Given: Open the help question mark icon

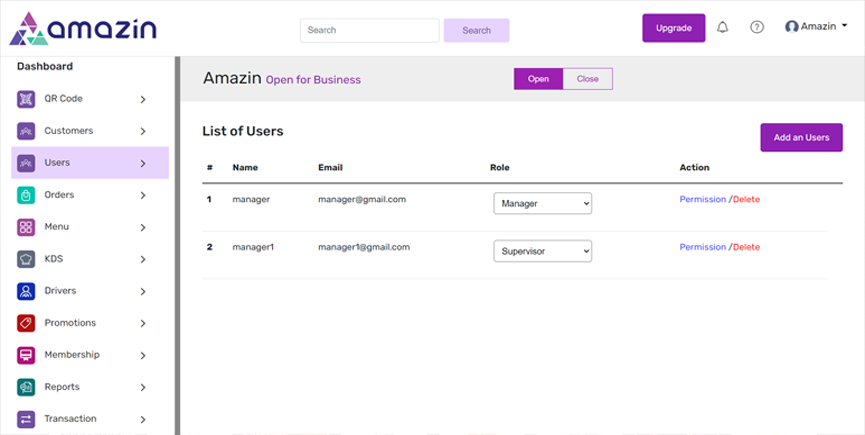Looking at the screenshot, I should click(x=757, y=28).
